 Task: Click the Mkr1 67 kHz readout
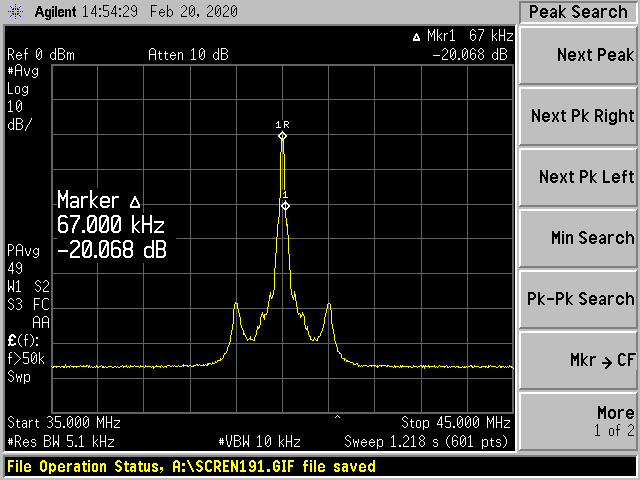tap(463, 36)
